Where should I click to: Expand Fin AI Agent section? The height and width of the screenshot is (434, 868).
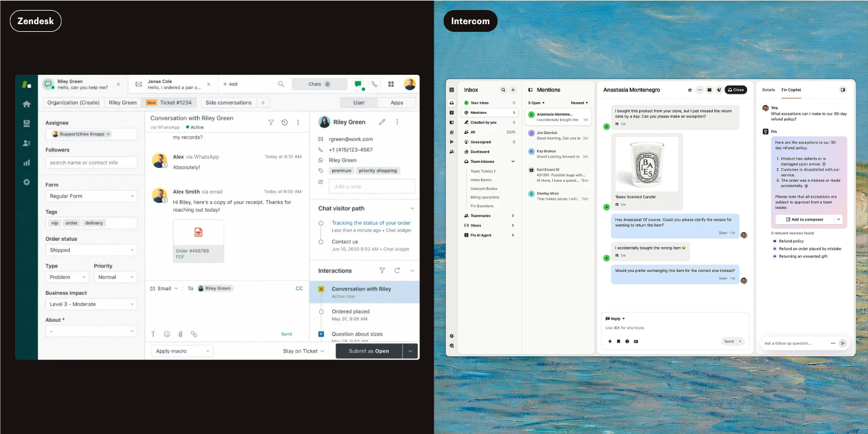point(513,235)
